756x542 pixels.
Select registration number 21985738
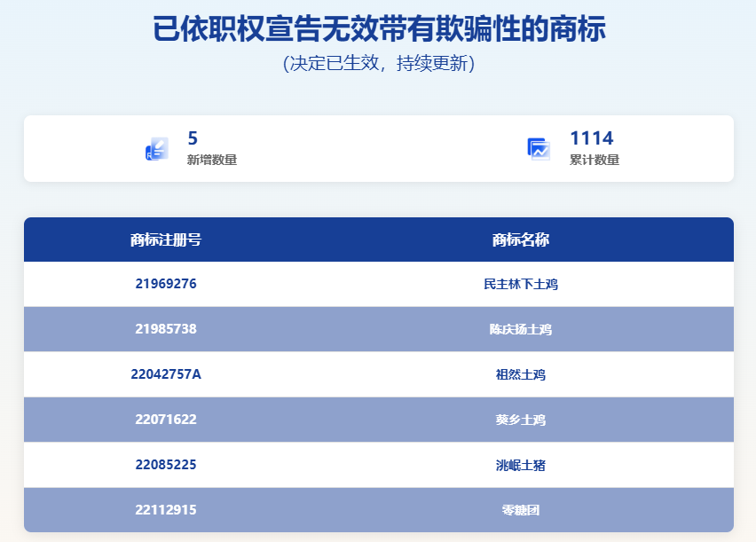tap(166, 329)
